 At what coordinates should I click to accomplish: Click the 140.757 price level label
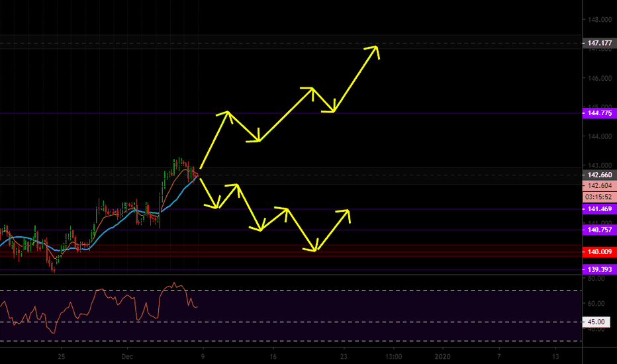click(x=598, y=230)
